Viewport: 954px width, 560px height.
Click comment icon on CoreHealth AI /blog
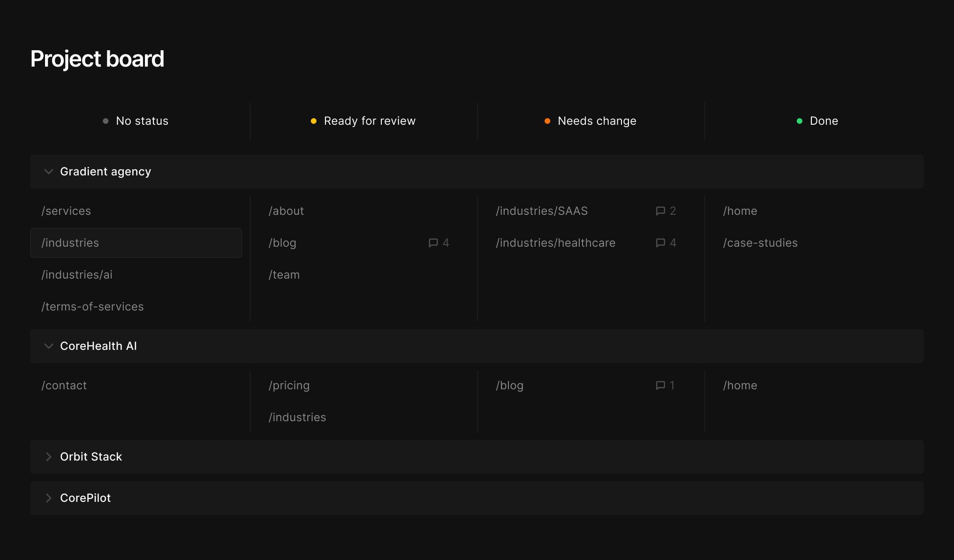[660, 386]
